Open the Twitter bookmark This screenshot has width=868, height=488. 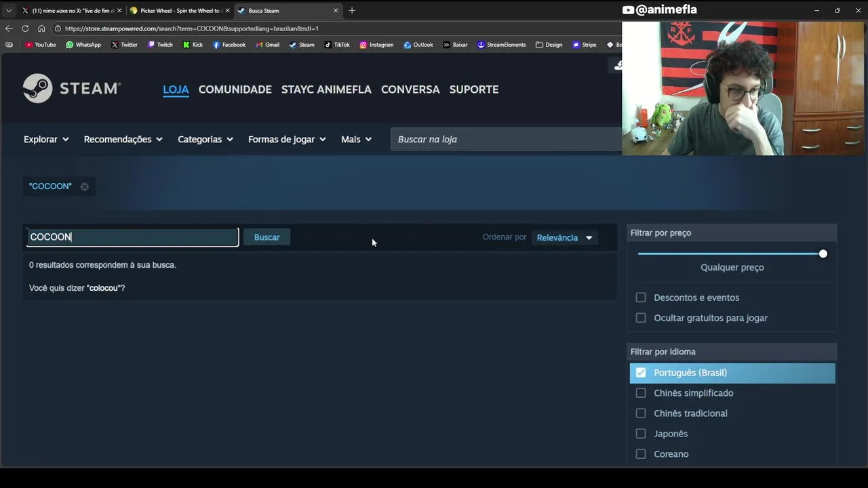point(124,45)
